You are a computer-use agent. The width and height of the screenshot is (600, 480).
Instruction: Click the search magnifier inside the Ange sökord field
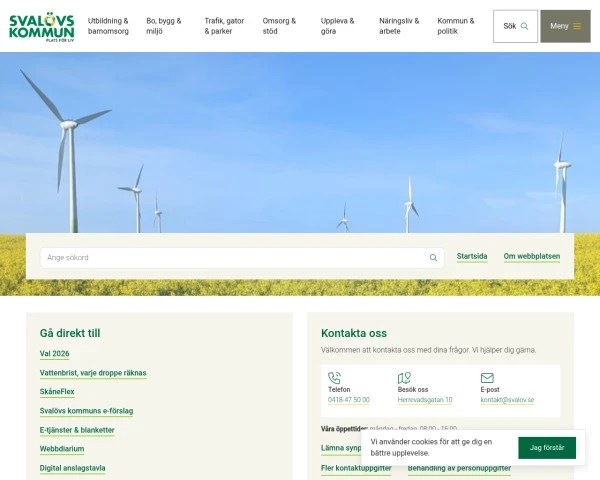click(x=433, y=258)
